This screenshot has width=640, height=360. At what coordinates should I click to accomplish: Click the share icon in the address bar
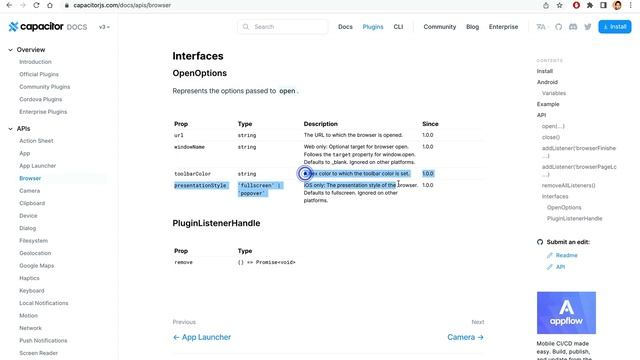pyautogui.click(x=546, y=5)
